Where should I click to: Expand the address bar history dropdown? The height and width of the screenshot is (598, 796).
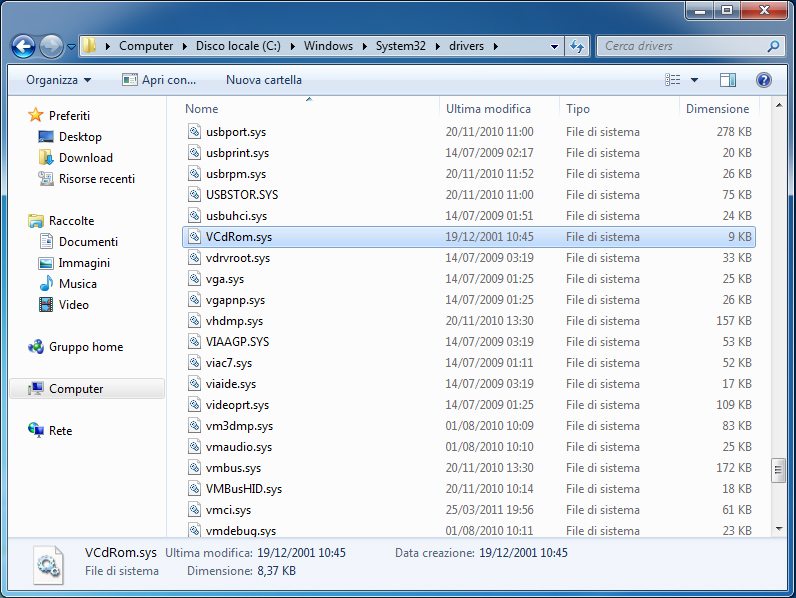[555, 46]
